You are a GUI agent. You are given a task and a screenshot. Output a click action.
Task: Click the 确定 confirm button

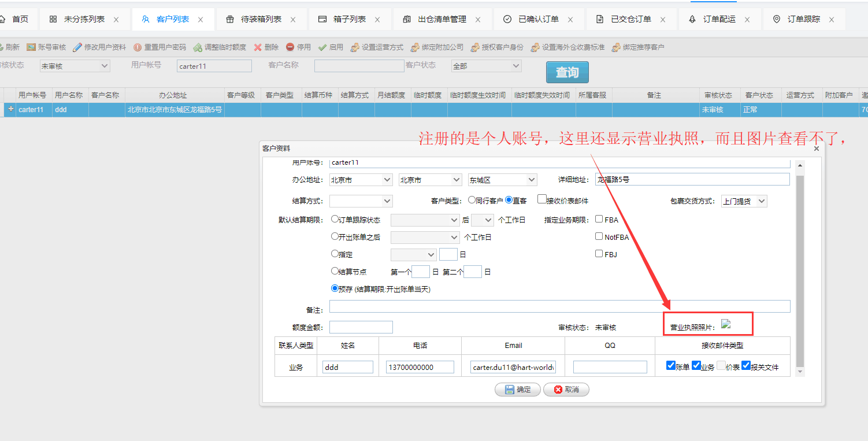tap(518, 390)
